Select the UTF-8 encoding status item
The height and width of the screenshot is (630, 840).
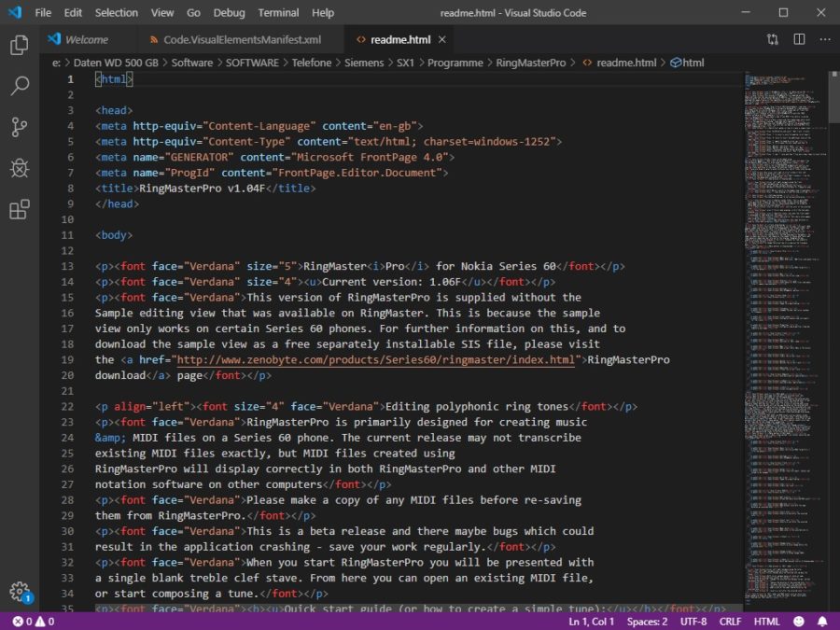[x=693, y=621]
